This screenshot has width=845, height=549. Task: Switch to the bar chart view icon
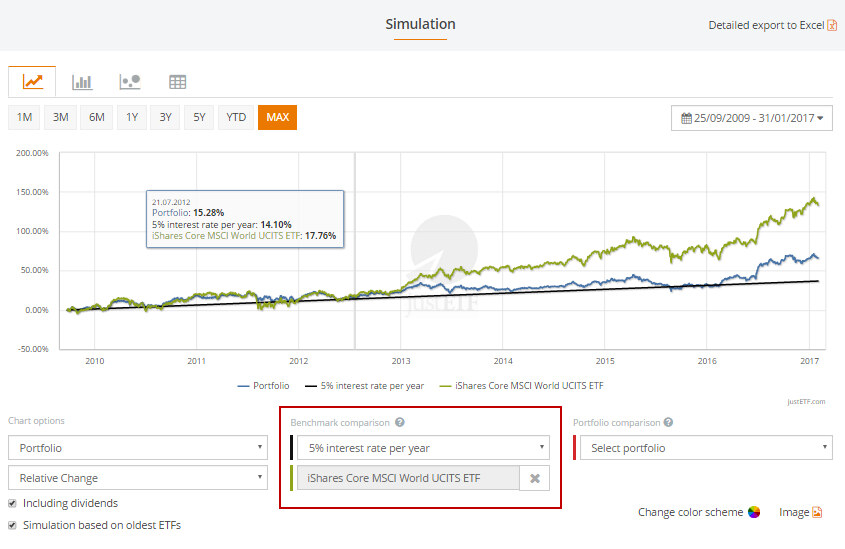[82, 82]
